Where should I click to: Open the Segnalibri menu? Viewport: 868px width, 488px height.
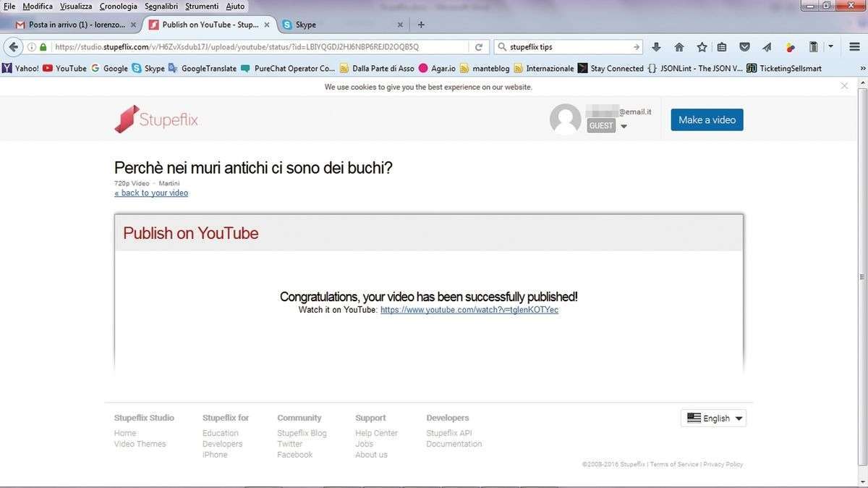click(161, 6)
